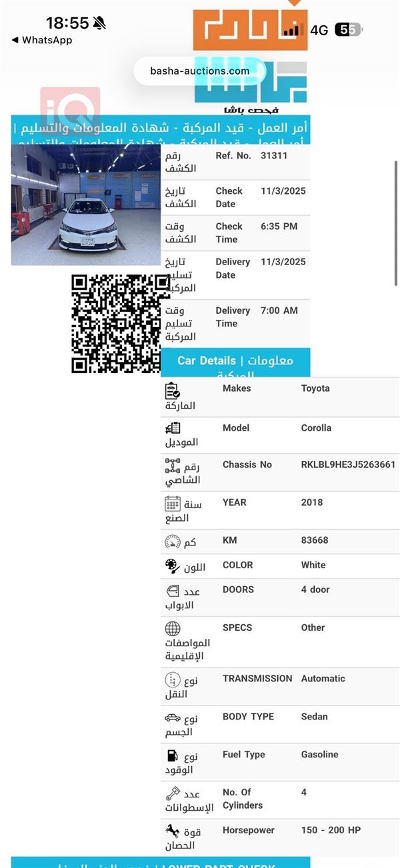The height and width of the screenshot is (868, 400).
Task: Select the Car Details section header
Action: click(x=235, y=362)
